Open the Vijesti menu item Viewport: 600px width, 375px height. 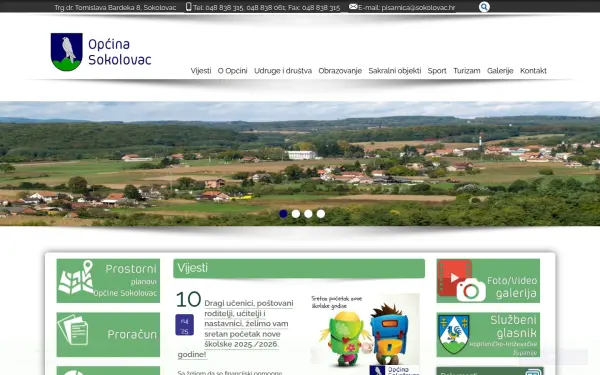(201, 71)
